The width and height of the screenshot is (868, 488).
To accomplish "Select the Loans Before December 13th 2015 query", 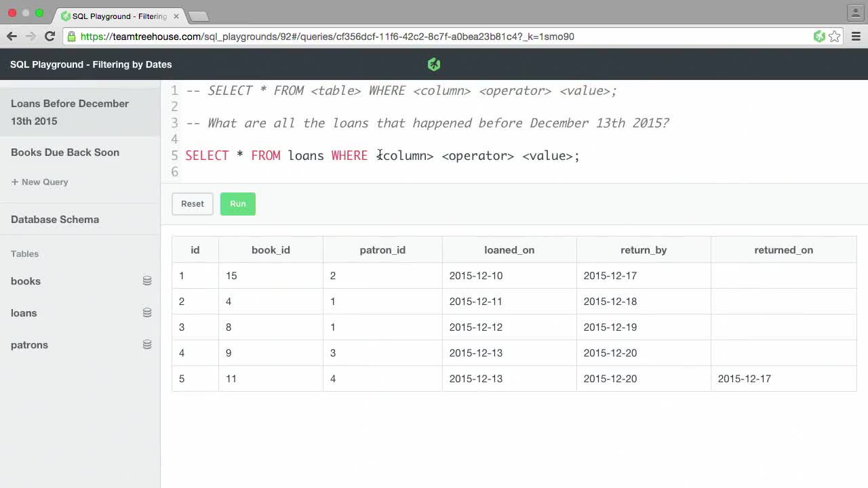I will point(69,113).
